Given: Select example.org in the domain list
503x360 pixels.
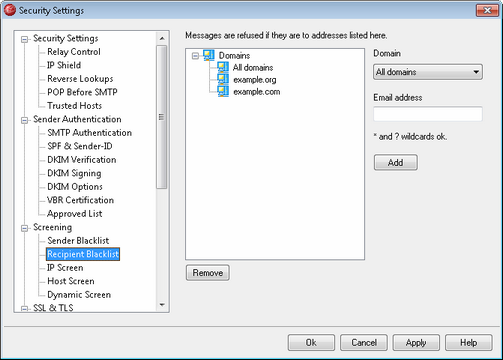Looking at the screenshot, I should pos(255,80).
